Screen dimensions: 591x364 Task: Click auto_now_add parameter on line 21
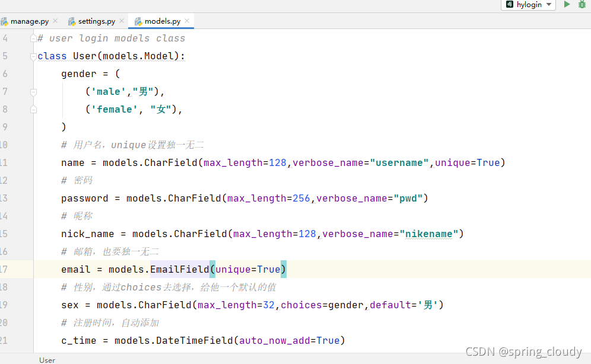[x=274, y=341]
